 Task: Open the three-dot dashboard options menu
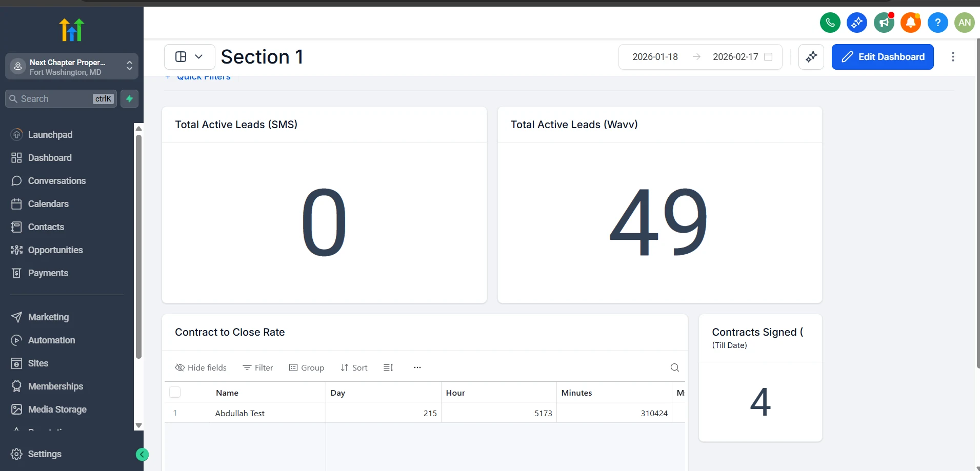point(953,57)
